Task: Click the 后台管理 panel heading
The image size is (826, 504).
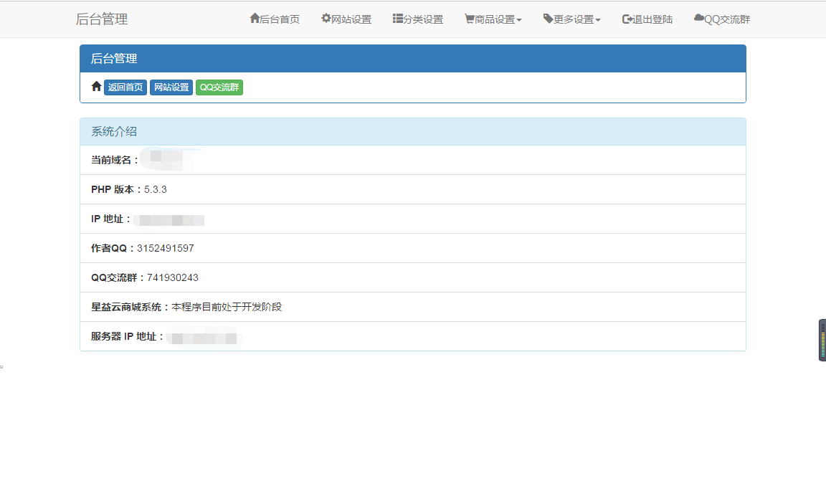Action: [x=413, y=59]
